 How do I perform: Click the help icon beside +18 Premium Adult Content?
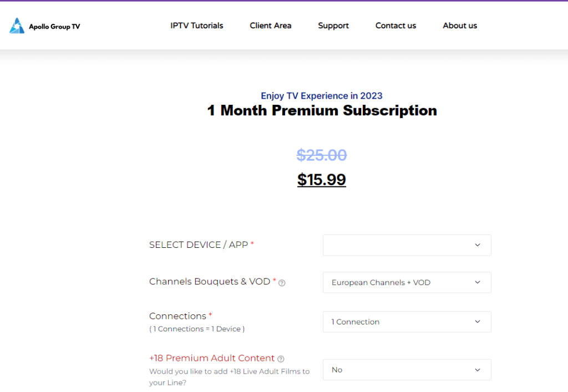(x=281, y=359)
